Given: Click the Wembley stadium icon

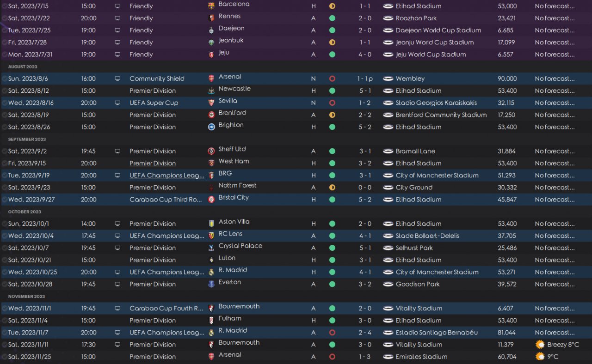Looking at the screenshot, I should click(388, 79).
